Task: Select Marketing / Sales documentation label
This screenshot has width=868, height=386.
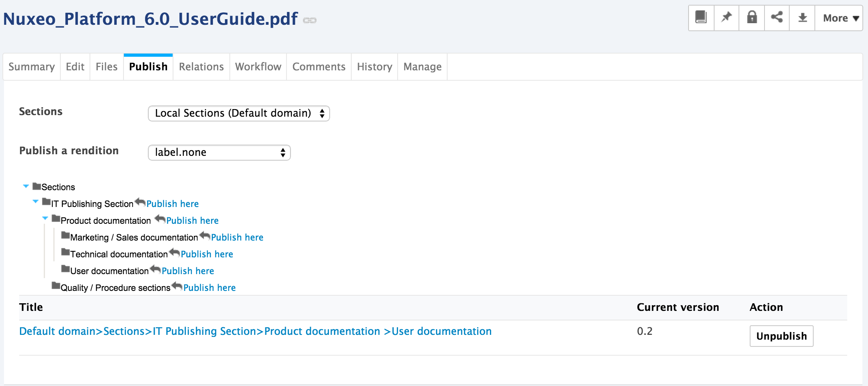Action: pyautogui.click(x=134, y=237)
